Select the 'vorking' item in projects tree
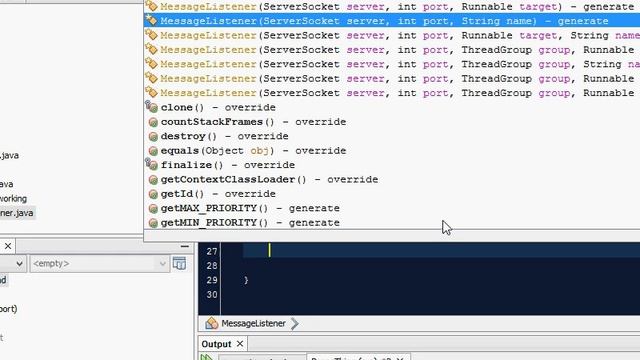This screenshot has width=640, height=360. click(x=13, y=199)
